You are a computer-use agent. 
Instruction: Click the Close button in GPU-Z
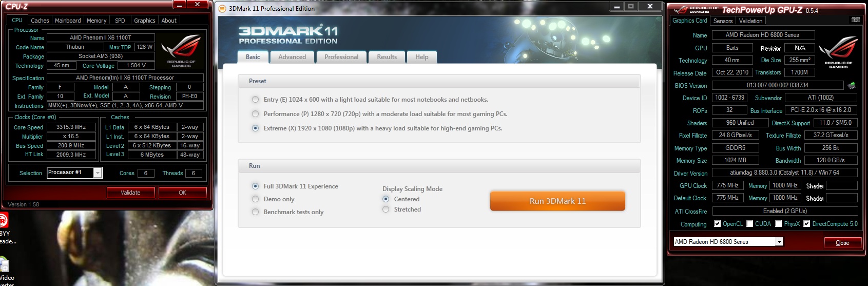point(842,243)
